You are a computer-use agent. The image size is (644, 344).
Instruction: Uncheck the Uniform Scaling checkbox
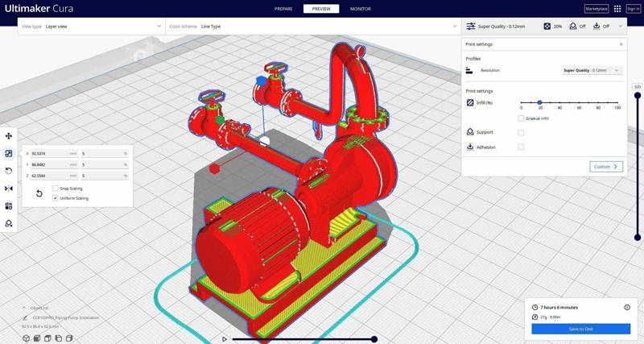click(55, 197)
